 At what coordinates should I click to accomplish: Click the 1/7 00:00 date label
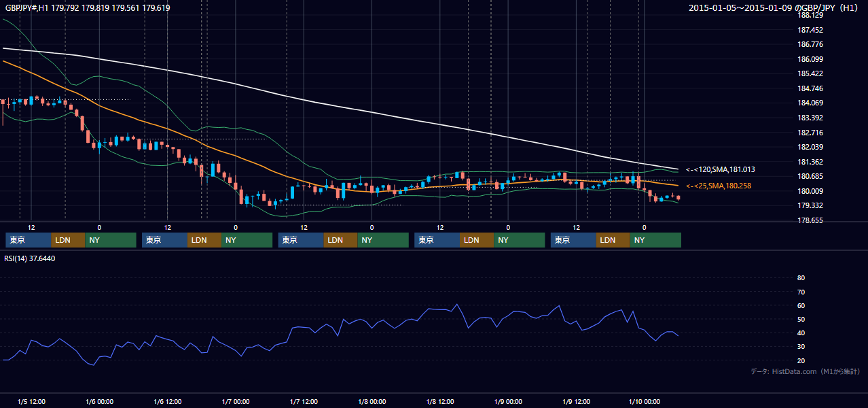point(236,401)
